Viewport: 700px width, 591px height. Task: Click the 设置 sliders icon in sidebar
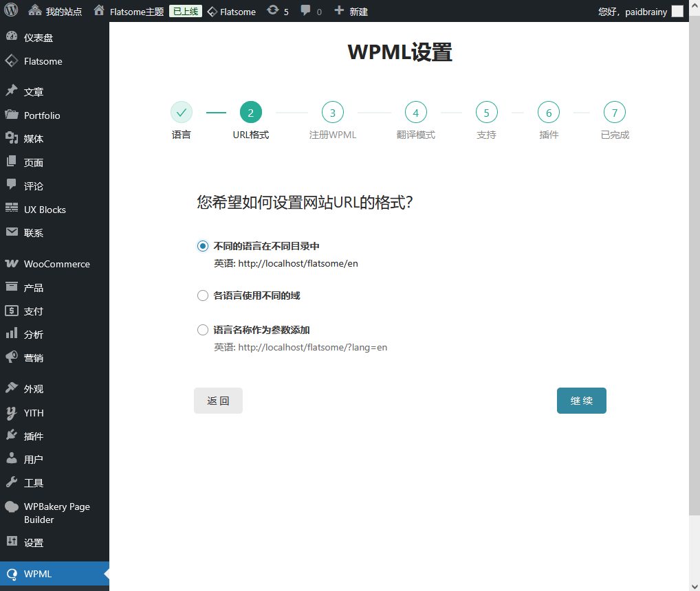pos(12,542)
